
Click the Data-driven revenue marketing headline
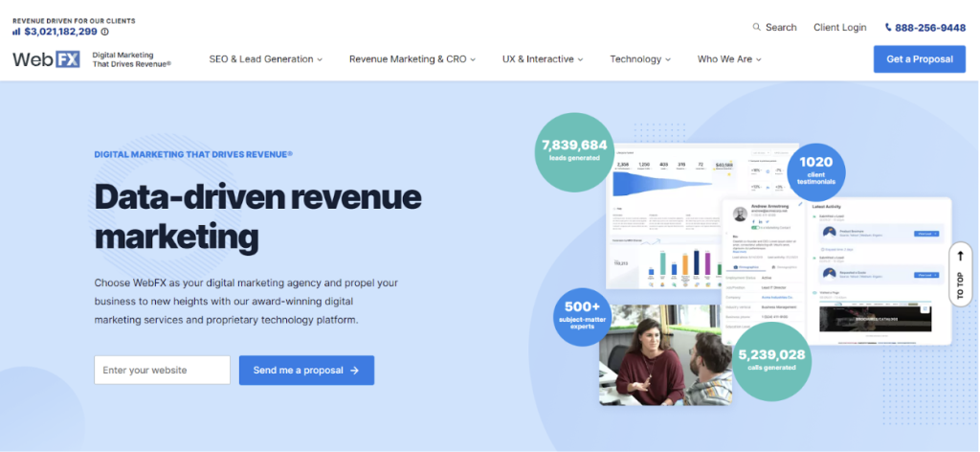point(257,216)
